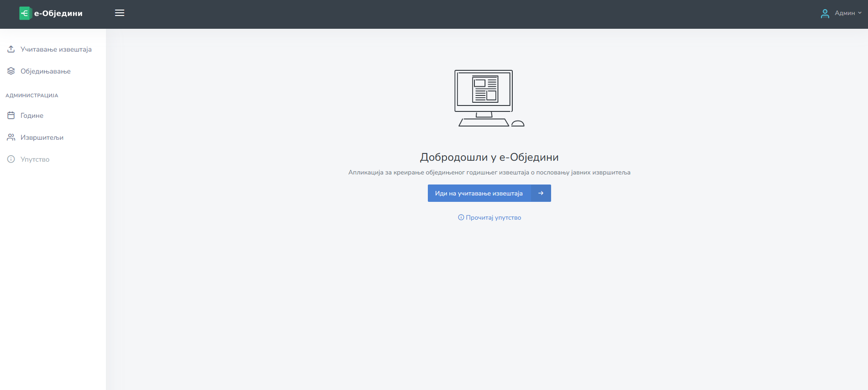868x390 pixels.
Task: Click the layers icon beside Обједињавање
Action: (x=11, y=71)
